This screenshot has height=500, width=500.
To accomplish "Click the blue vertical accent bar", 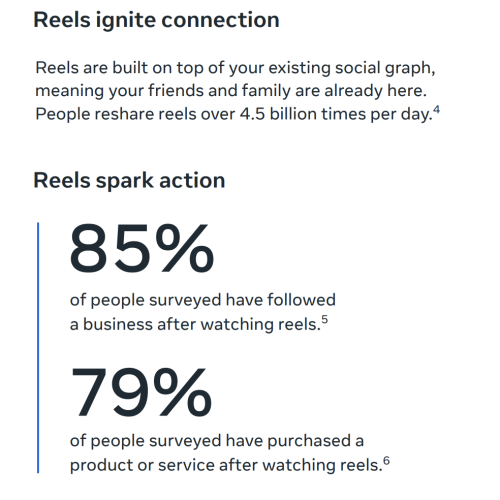I will tap(38, 347).
